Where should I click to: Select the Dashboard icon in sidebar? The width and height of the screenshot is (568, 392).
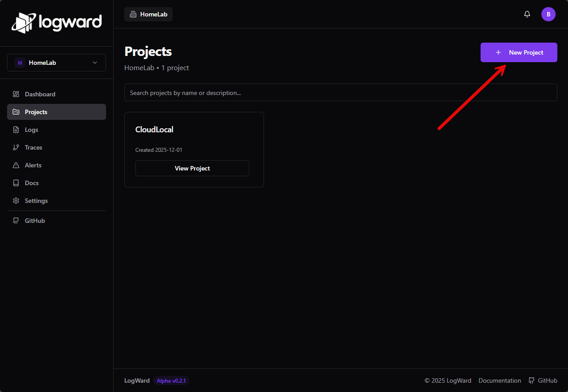click(16, 94)
